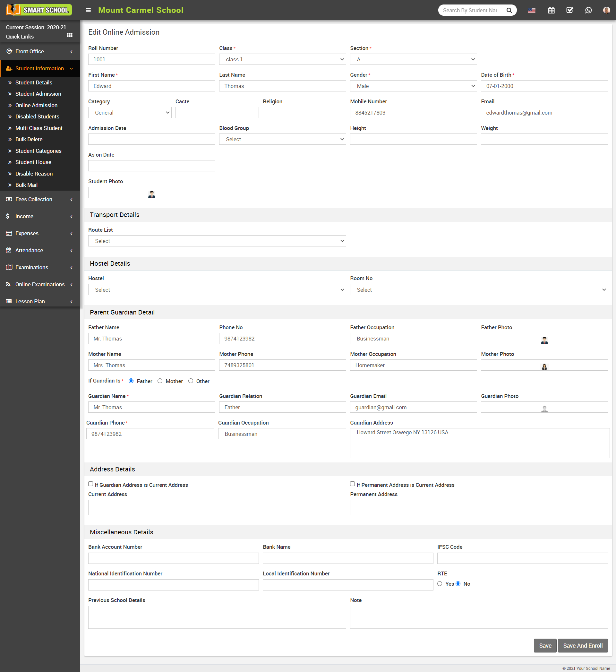Click the user profile avatar icon

[607, 10]
